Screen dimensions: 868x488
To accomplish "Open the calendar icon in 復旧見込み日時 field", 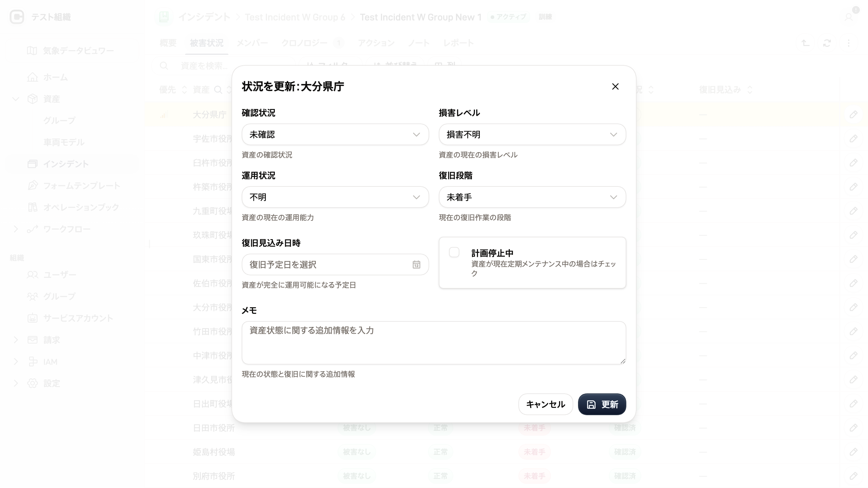I will pyautogui.click(x=417, y=265).
